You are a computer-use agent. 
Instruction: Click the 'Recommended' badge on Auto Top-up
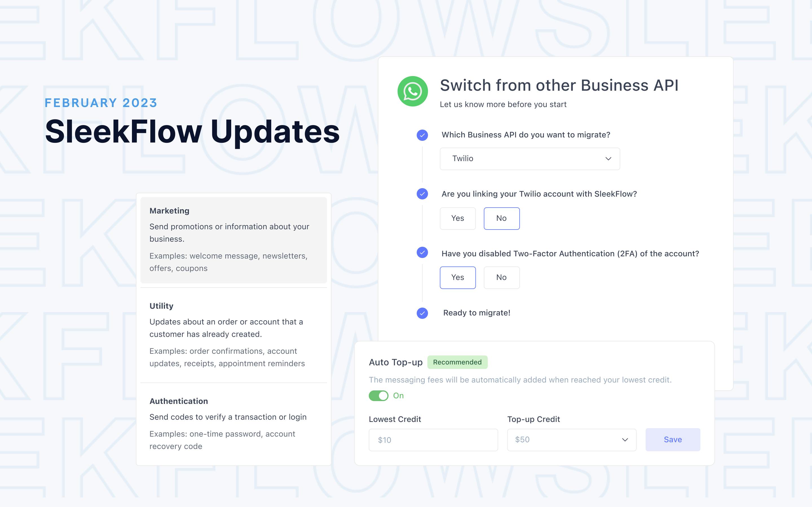click(457, 362)
